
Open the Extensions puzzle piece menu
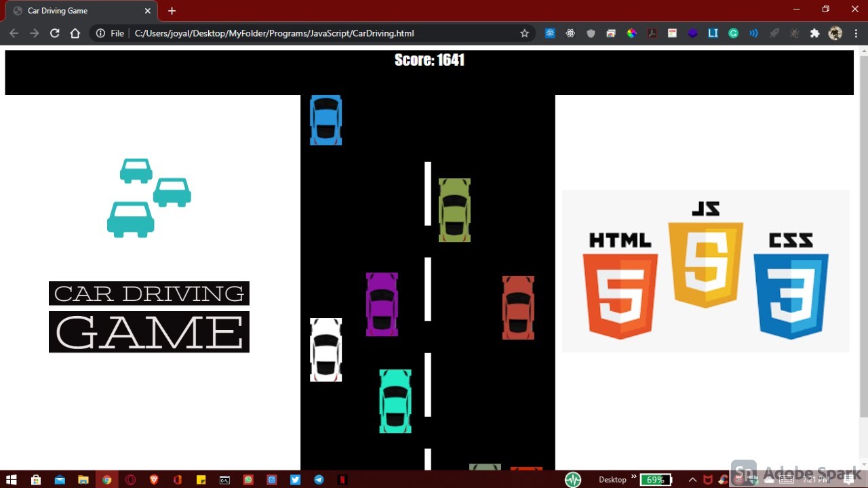814,33
